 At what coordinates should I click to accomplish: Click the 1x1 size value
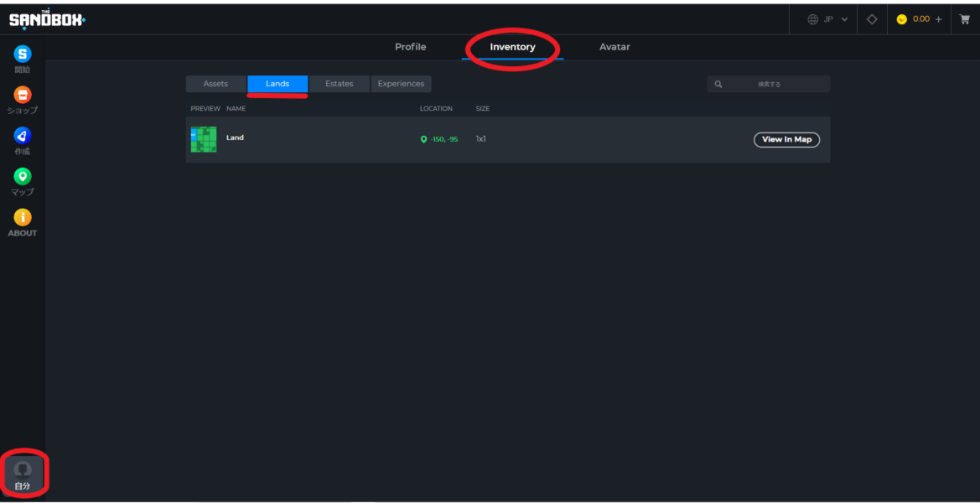click(480, 138)
